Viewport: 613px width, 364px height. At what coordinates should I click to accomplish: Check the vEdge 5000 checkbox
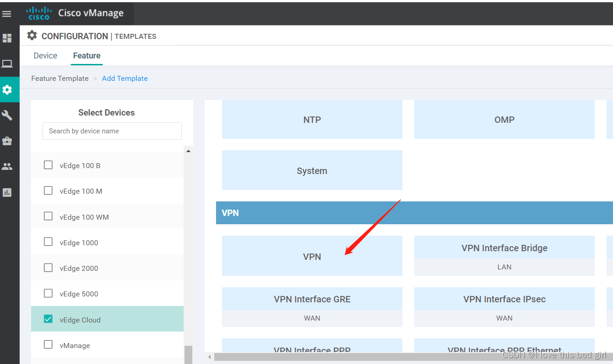click(48, 293)
